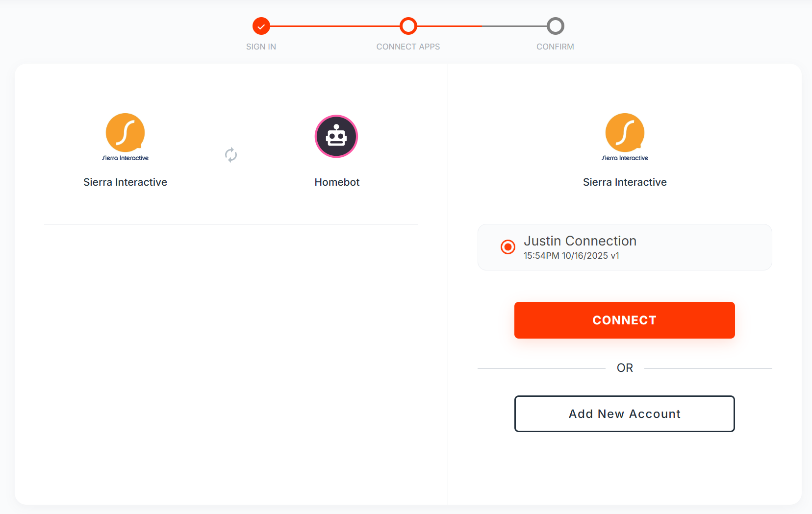The image size is (812, 514).
Task: Click the Justin Connection account name
Action: click(580, 241)
